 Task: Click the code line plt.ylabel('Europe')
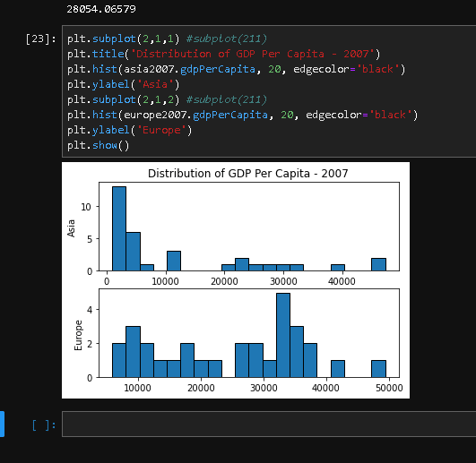coord(130,130)
